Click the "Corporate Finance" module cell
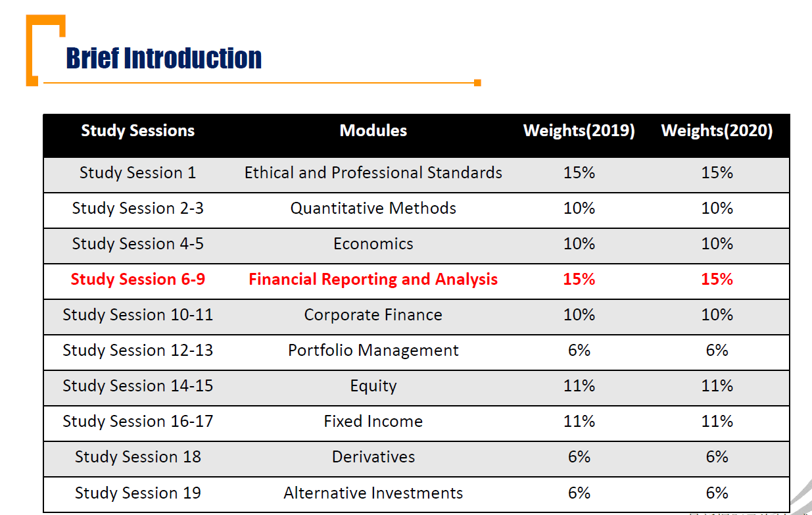The width and height of the screenshot is (812, 515). click(x=373, y=315)
